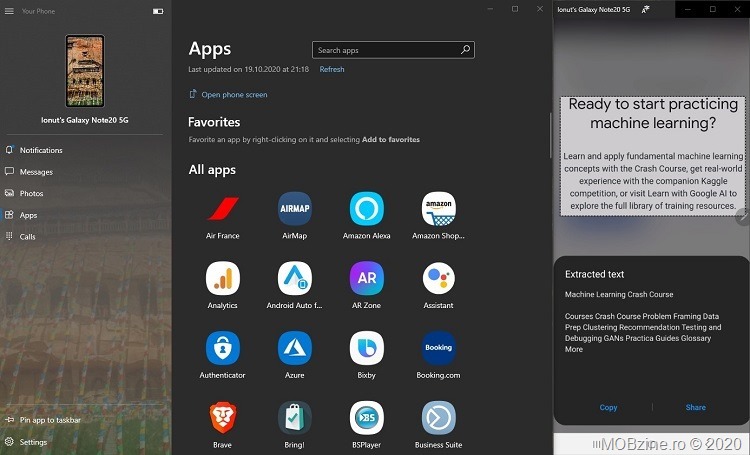Open the hamburger menu in Your Phone
The width and height of the screenshot is (750, 455).
pos(9,11)
